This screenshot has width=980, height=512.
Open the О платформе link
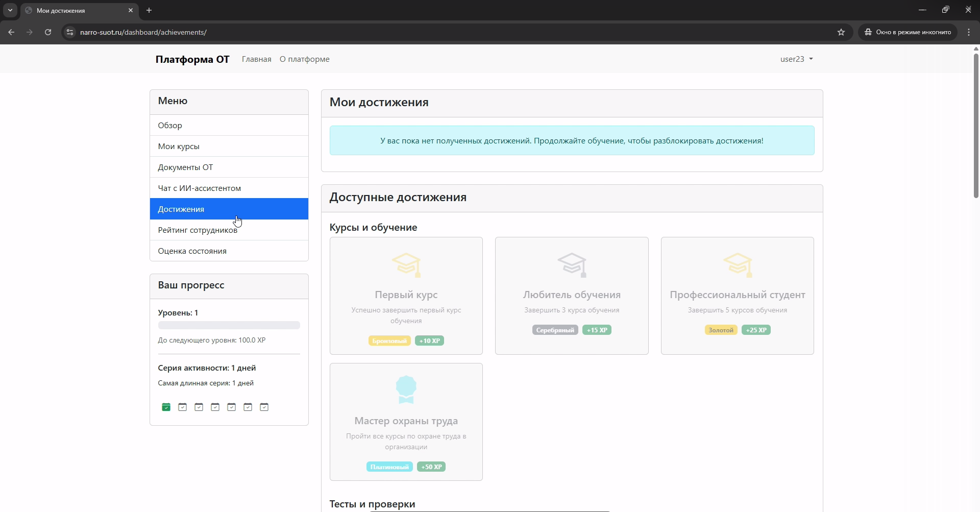tap(304, 59)
